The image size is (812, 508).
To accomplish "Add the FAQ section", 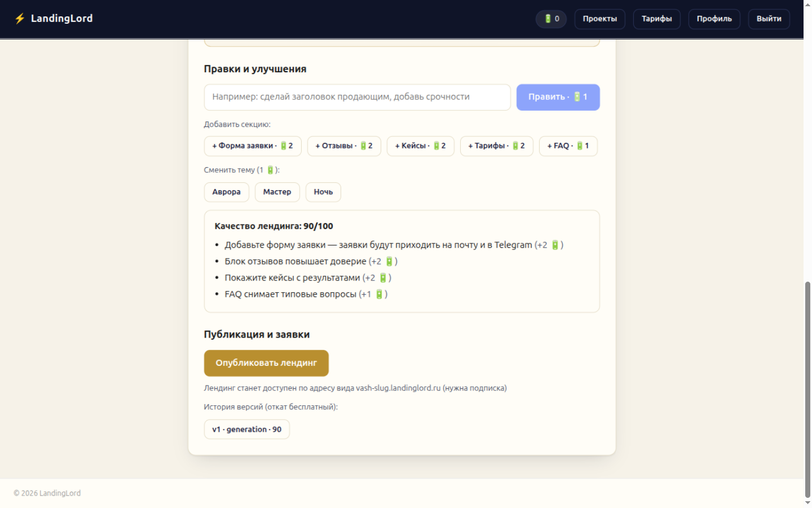I will (568, 146).
